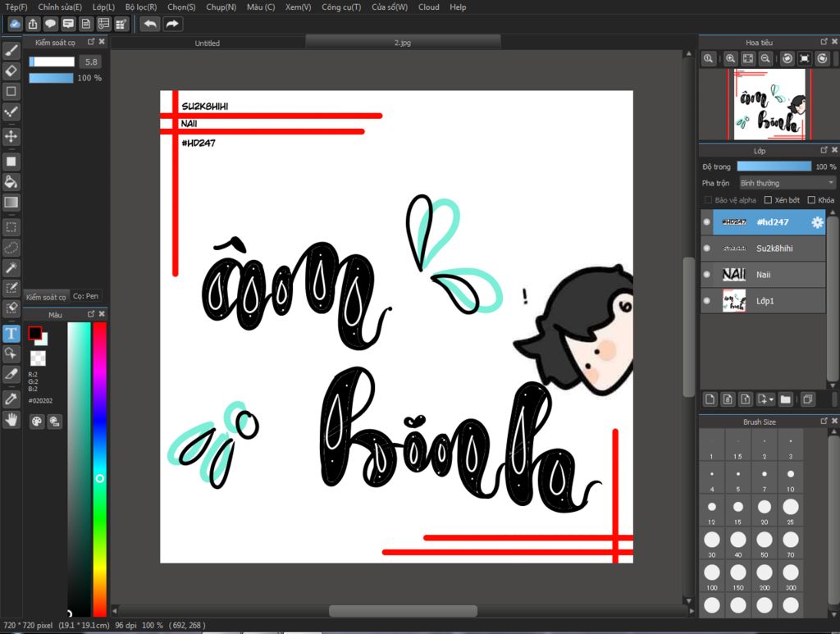Select the Magic Wand tool
This screenshot has width=840, height=634.
tap(11, 267)
